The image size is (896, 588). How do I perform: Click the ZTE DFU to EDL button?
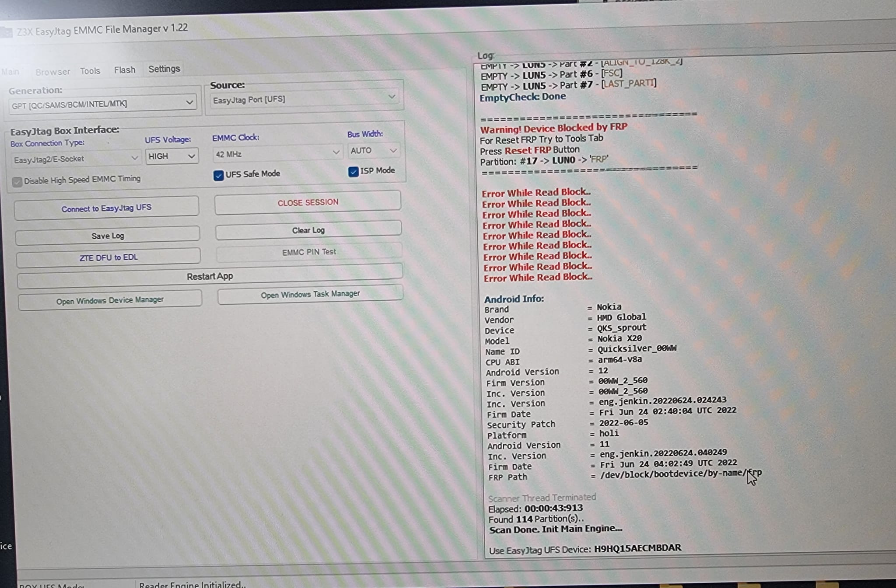tap(108, 257)
